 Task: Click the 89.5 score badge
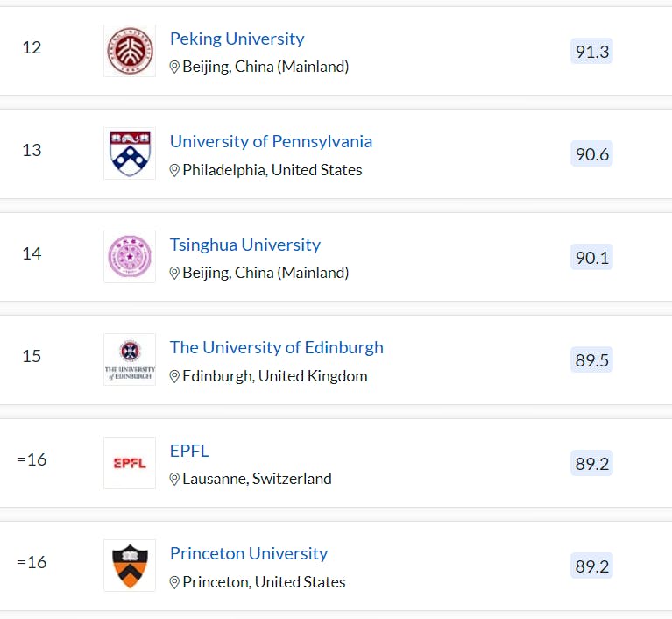click(591, 360)
